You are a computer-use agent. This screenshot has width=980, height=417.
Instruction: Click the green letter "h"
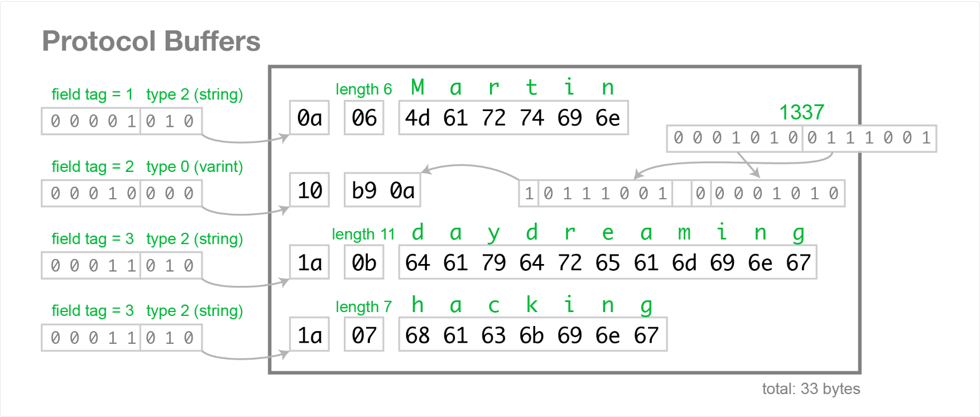coord(417,304)
